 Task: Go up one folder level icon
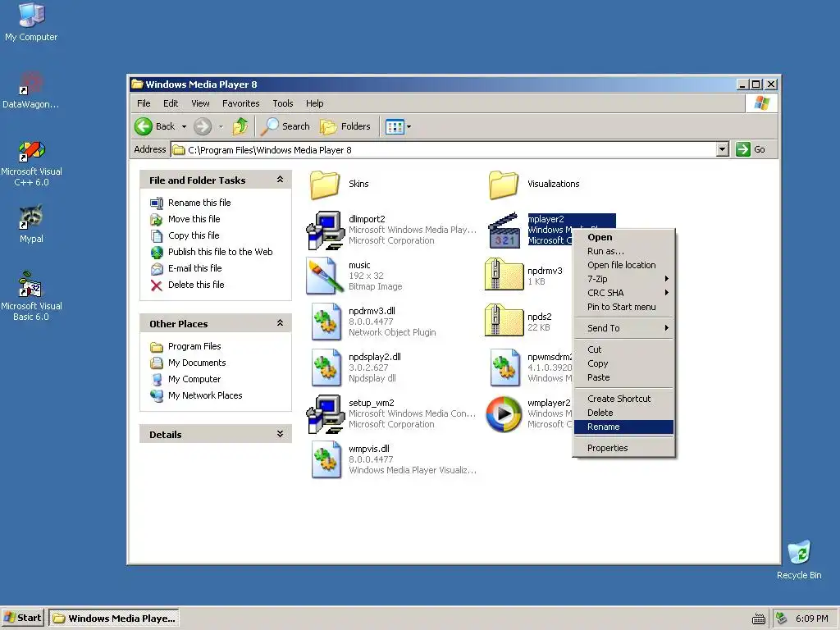(240, 126)
